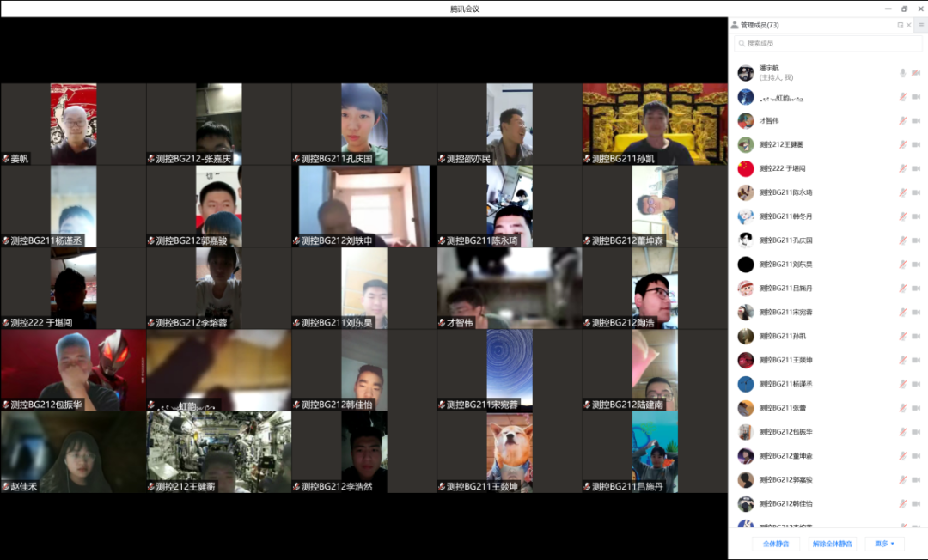Toggle mic for 测控BG211刘东昊 in list
Image resolution: width=928 pixels, height=560 pixels.
pos(902,265)
